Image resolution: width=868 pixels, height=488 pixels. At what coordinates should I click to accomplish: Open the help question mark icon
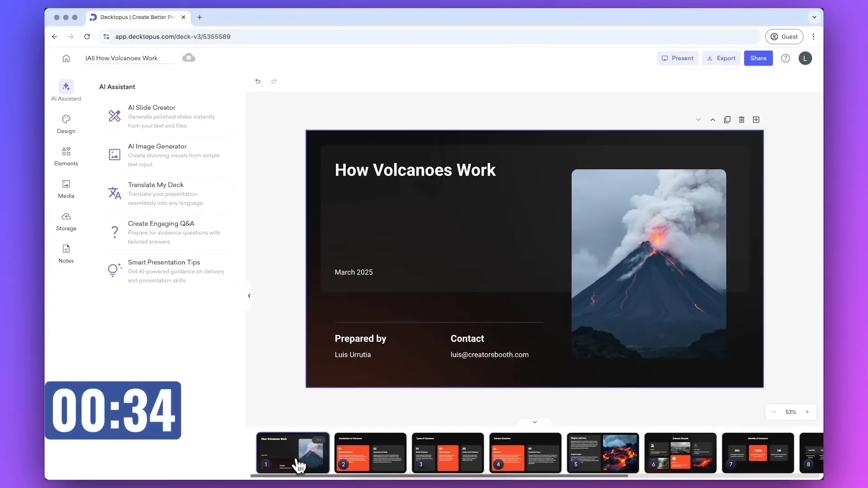[x=785, y=58]
